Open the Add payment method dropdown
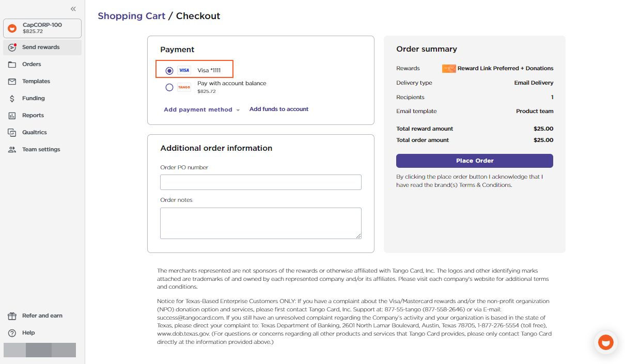Image resolution: width=625 pixels, height=364 pixels. [x=201, y=109]
